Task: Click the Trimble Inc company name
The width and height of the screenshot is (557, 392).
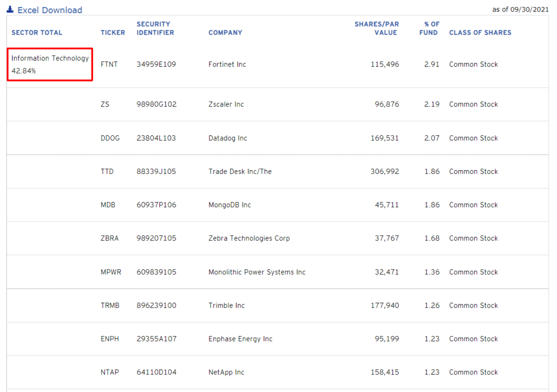Action: [226, 306]
